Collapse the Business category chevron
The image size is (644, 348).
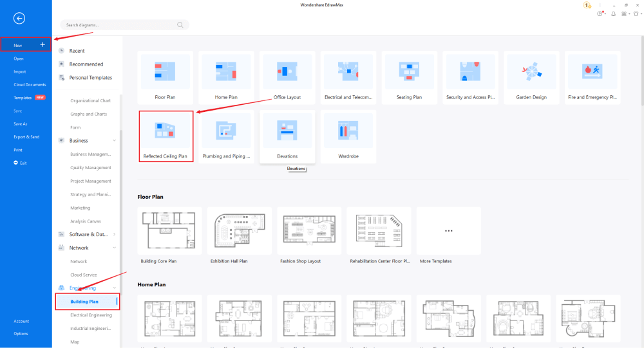point(114,140)
